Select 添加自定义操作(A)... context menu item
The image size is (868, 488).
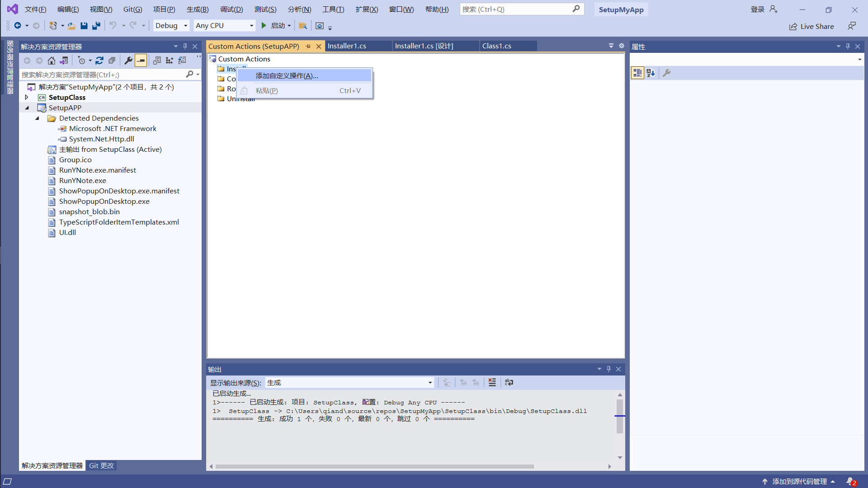tap(287, 76)
